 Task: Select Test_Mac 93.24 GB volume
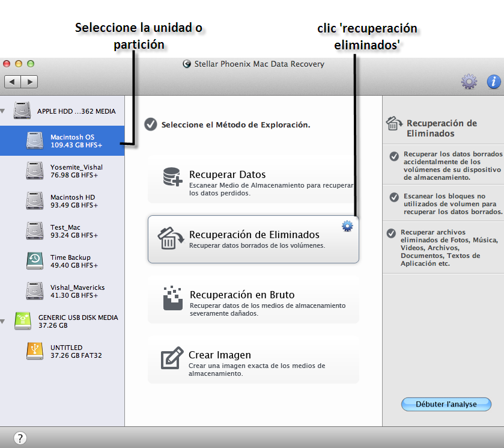pos(62,231)
